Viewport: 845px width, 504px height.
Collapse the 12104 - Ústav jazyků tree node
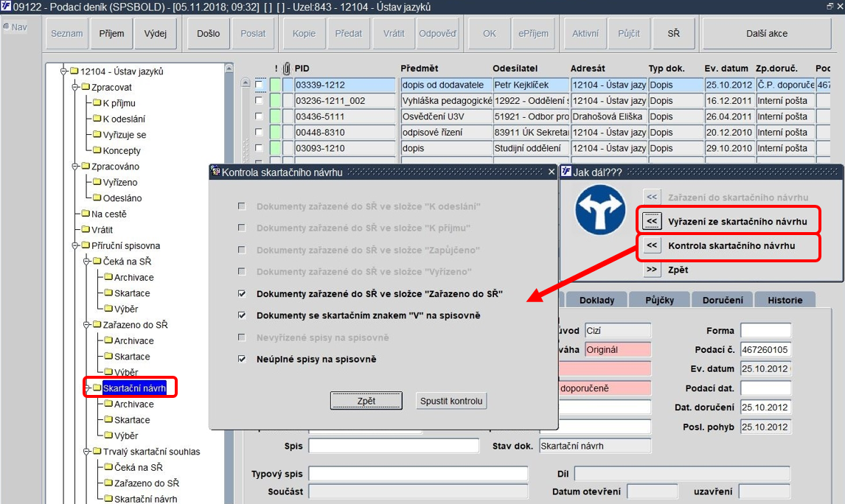[x=63, y=71]
